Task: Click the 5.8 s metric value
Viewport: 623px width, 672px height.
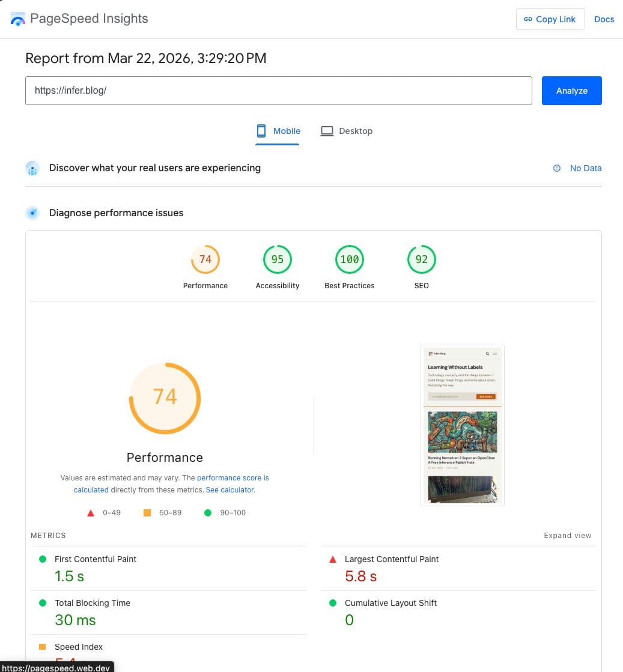Action: (360, 577)
